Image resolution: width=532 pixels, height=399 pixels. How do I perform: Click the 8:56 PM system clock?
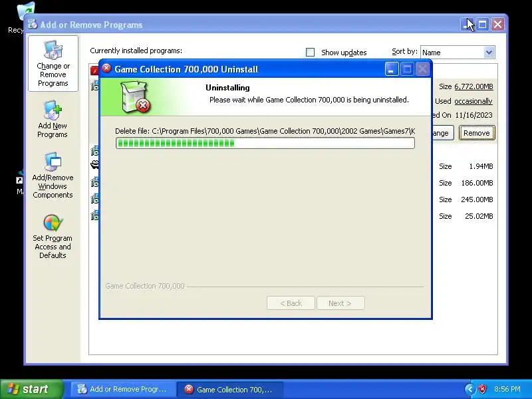point(507,389)
